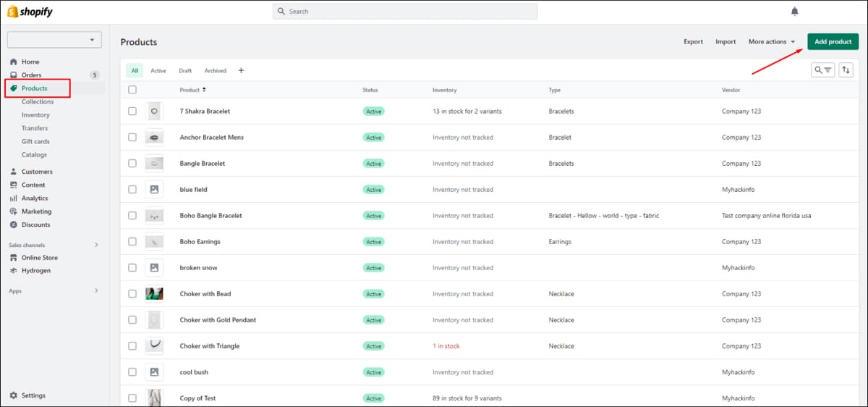
Task: Expand the Sales channels chevron
Action: [x=96, y=245]
